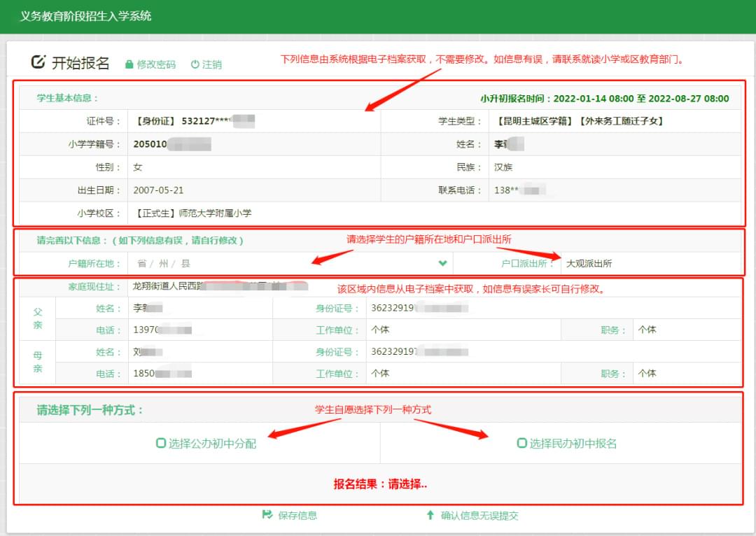Click the upload arrow icon beside 确认信息无误提交
The height and width of the screenshot is (536, 756).
[x=430, y=515]
